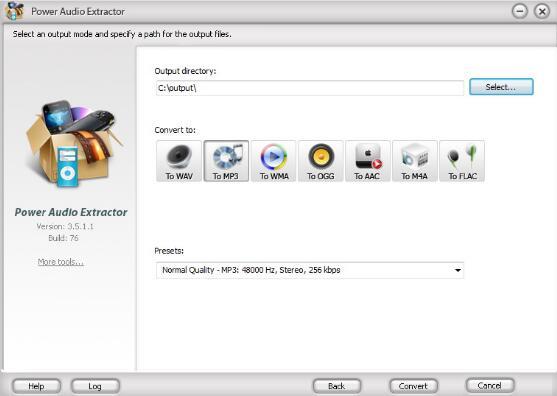
Task: Focus the Output directory text field
Action: point(310,88)
